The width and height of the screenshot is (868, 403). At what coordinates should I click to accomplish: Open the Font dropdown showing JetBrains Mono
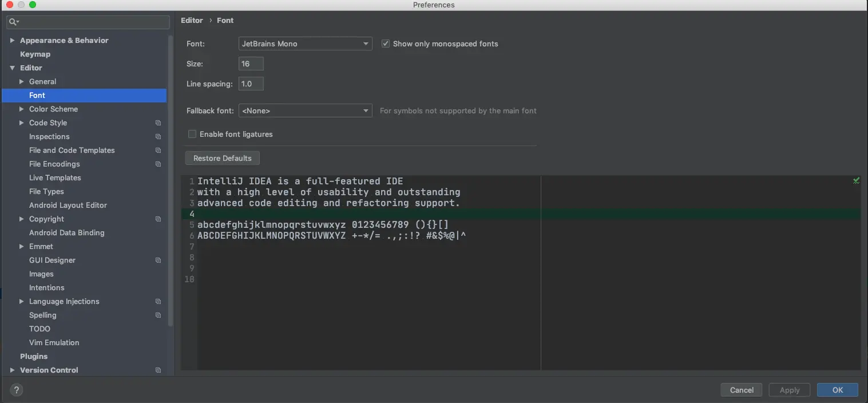tap(305, 44)
